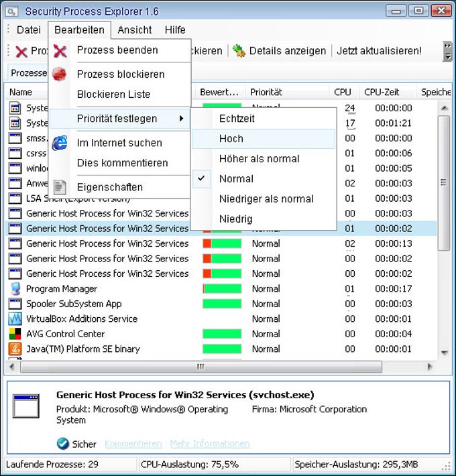Click the application icon in the title bar
This screenshot has height=476, width=456.
[12, 11]
